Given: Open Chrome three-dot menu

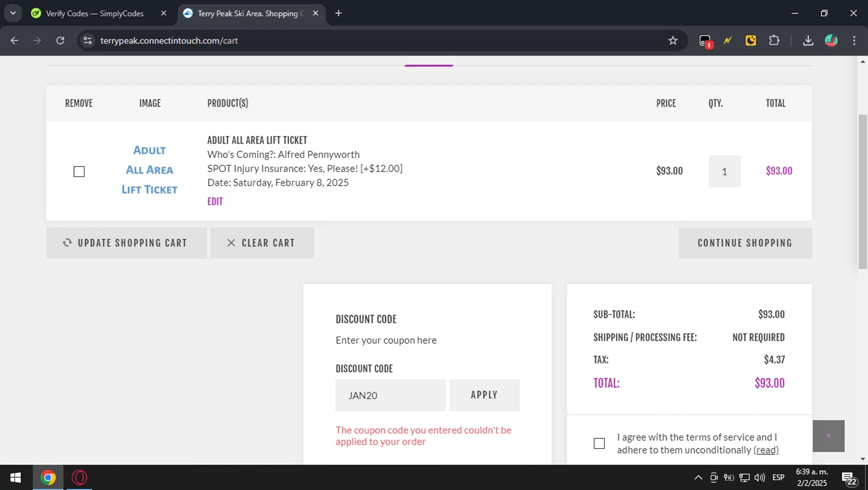Looking at the screenshot, I should tap(854, 40).
